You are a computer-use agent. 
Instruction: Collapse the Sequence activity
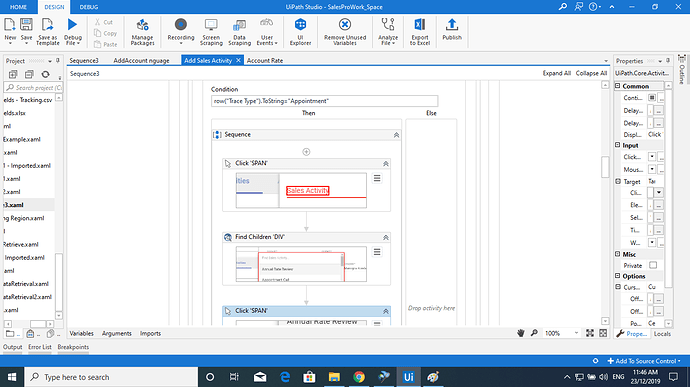396,135
